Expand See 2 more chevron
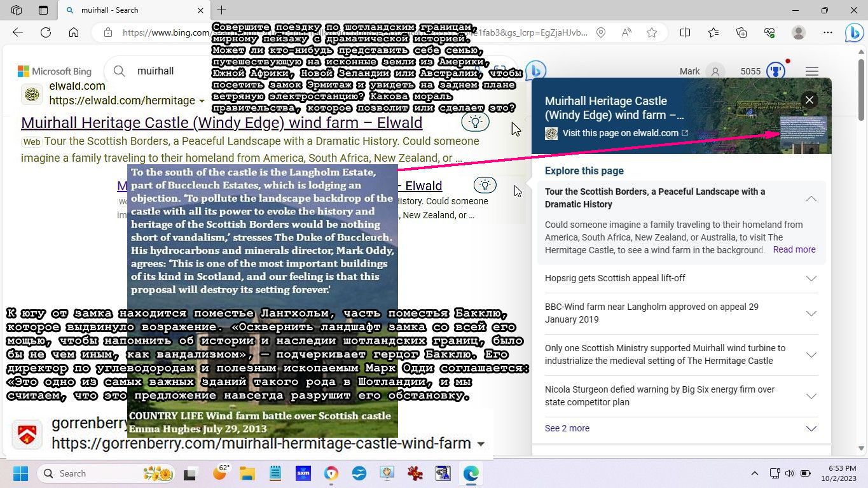The image size is (868, 488). pyautogui.click(x=811, y=428)
